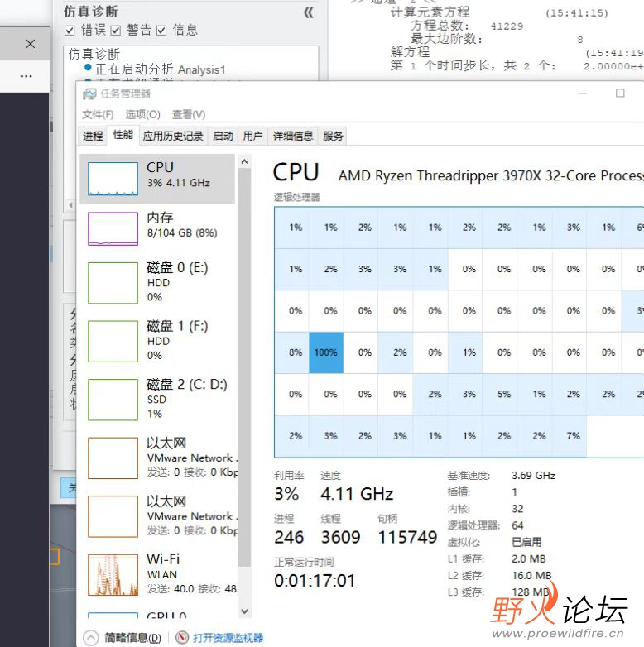Open the 文件(F) menu
The height and width of the screenshot is (647, 644).
[x=98, y=115]
